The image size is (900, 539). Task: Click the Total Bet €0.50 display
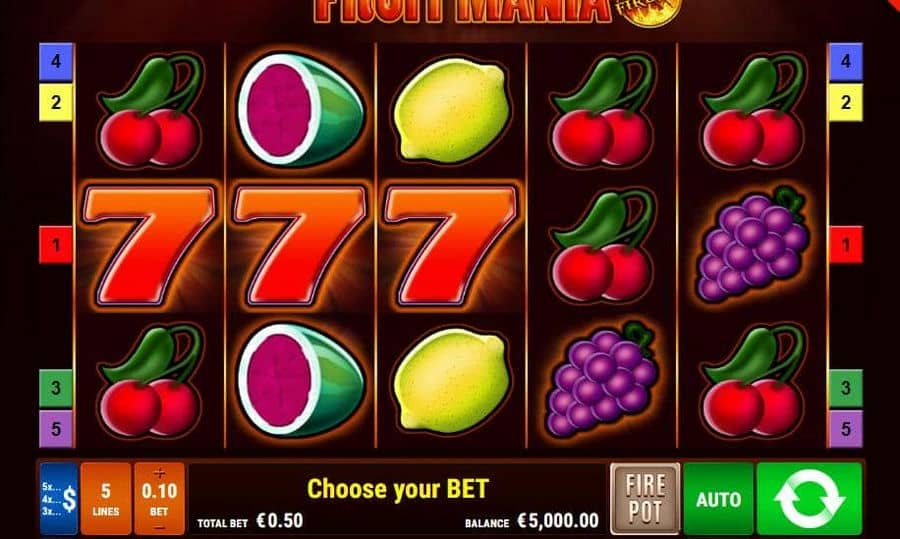click(250, 521)
